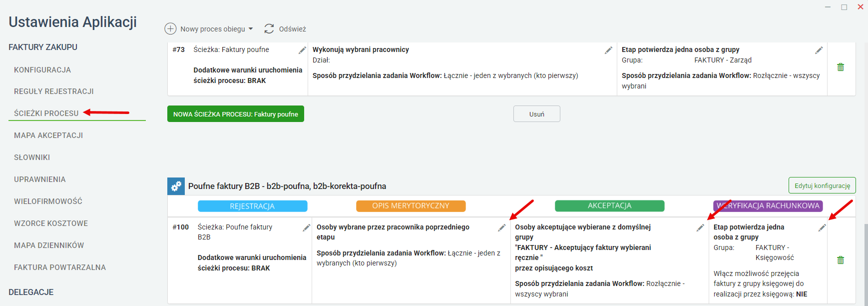The width and height of the screenshot is (868, 306).
Task: Edit path Poufne faktury B2B #100
Action: pos(307,228)
